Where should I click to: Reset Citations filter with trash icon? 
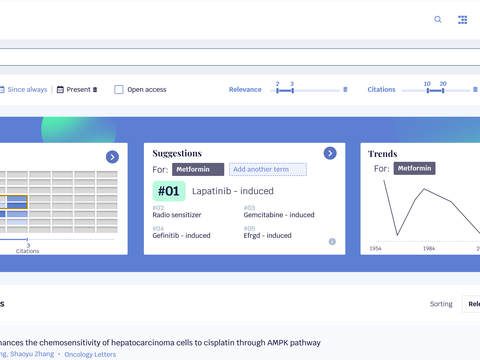coord(475,89)
